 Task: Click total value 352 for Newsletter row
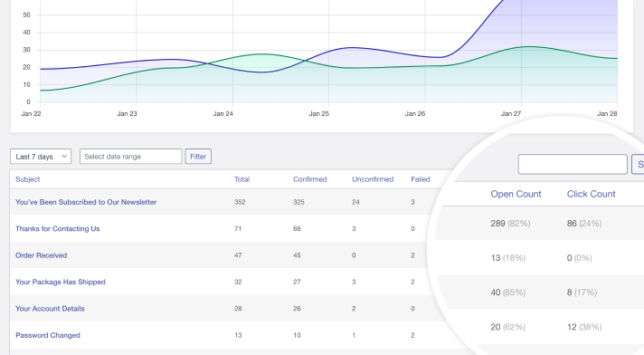click(x=240, y=202)
